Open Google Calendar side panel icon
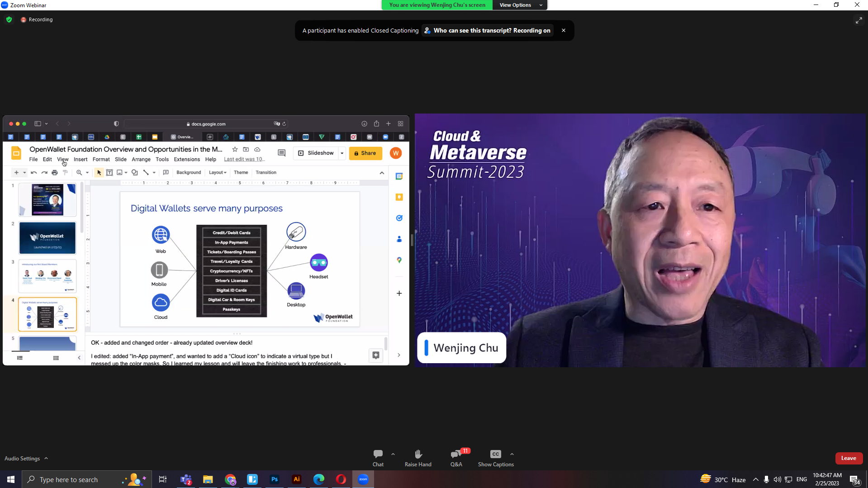868x488 pixels. pyautogui.click(x=399, y=176)
